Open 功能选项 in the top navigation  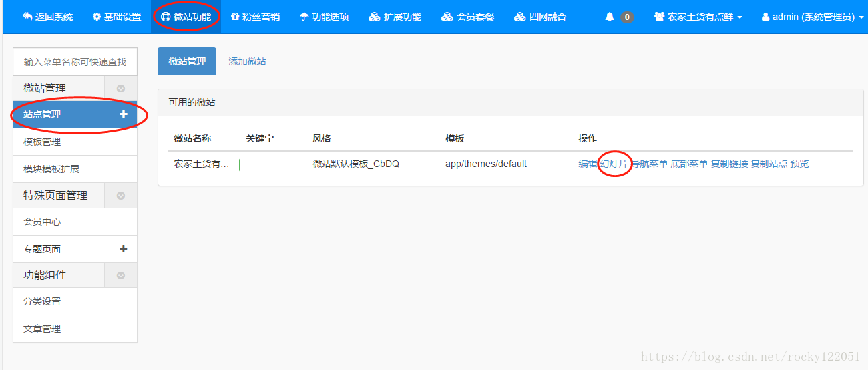pos(324,17)
